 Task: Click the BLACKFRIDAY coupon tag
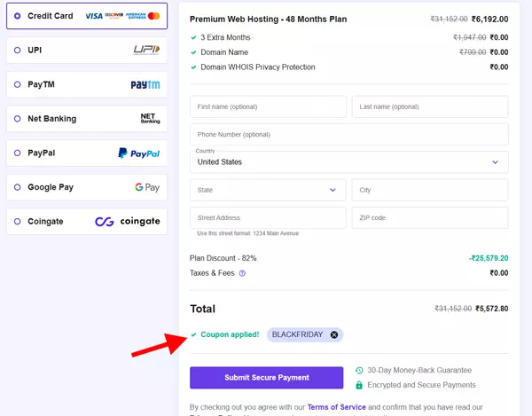305,335
